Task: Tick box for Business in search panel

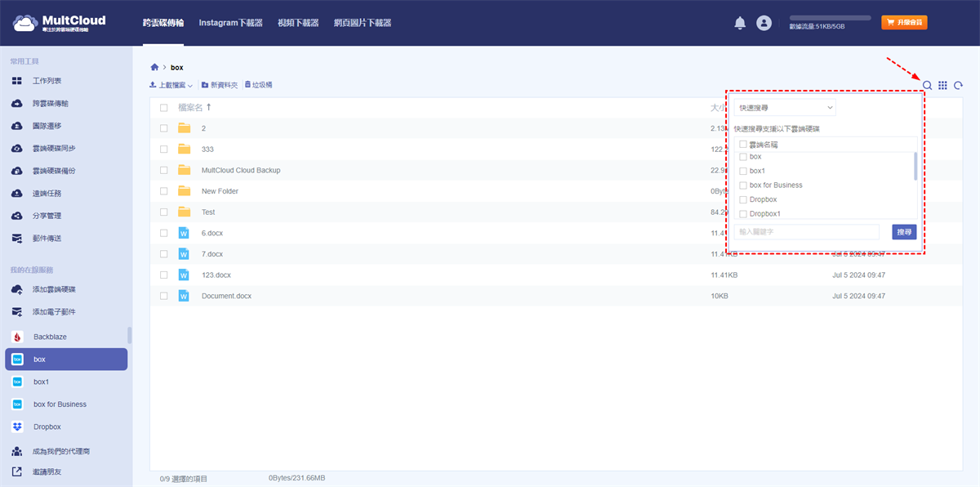Action: coord(743,185)
